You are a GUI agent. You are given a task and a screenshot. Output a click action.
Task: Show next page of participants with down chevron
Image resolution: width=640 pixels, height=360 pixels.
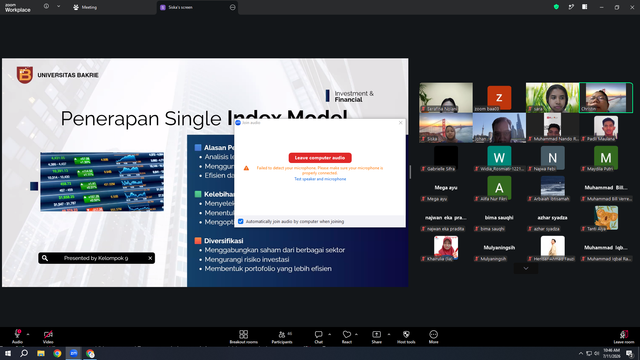(526, 268)
